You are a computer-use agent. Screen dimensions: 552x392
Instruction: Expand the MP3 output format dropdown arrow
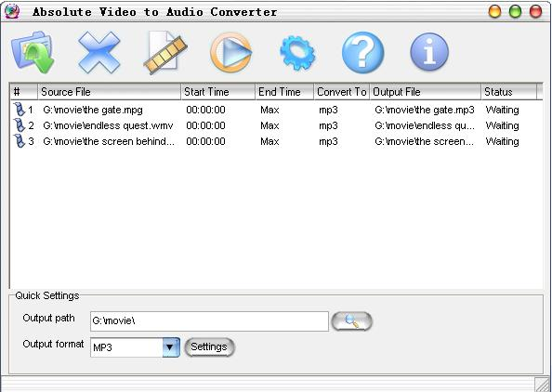point(171,347)
